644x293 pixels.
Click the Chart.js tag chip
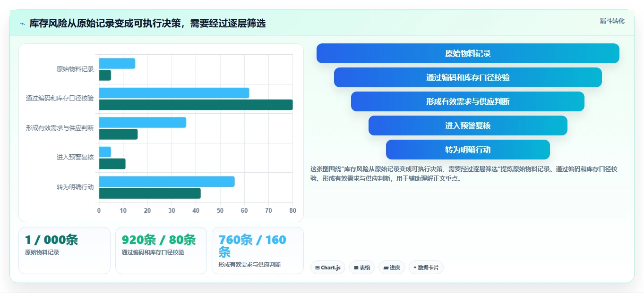coord(328,268)
